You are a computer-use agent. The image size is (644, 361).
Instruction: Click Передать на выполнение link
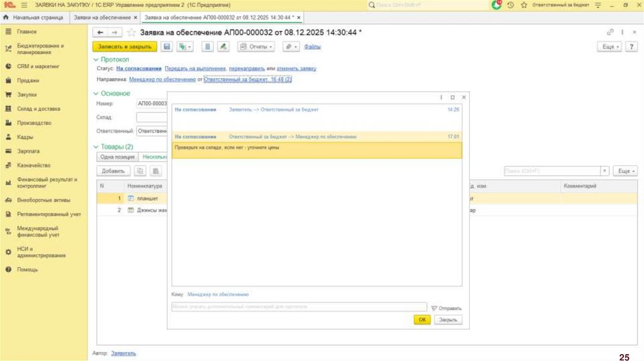(195, 69)
